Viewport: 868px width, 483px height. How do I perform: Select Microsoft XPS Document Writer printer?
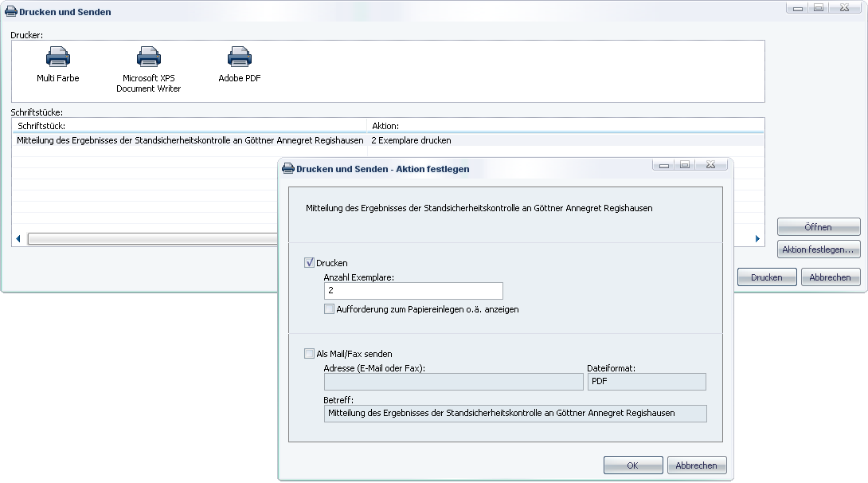[x=149, y=57]
